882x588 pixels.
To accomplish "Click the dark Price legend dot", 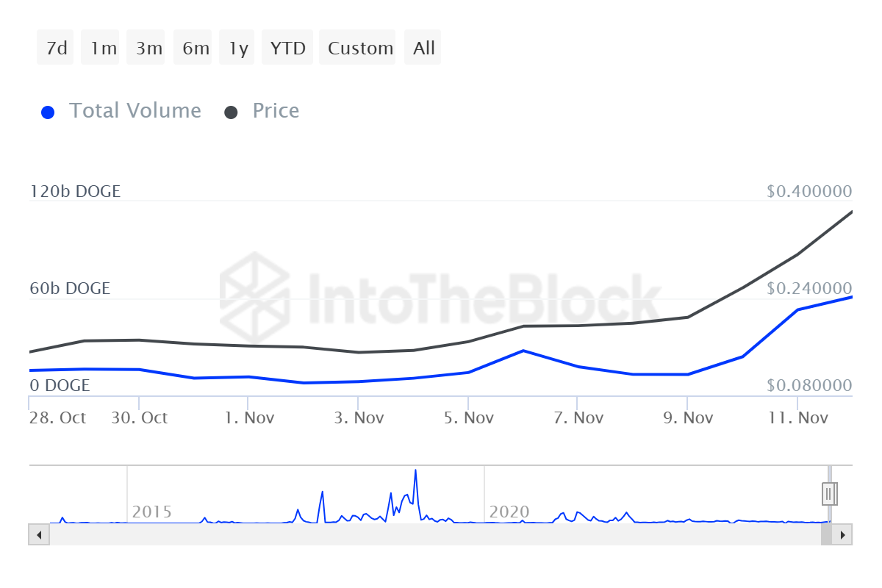I will [231, 112].
